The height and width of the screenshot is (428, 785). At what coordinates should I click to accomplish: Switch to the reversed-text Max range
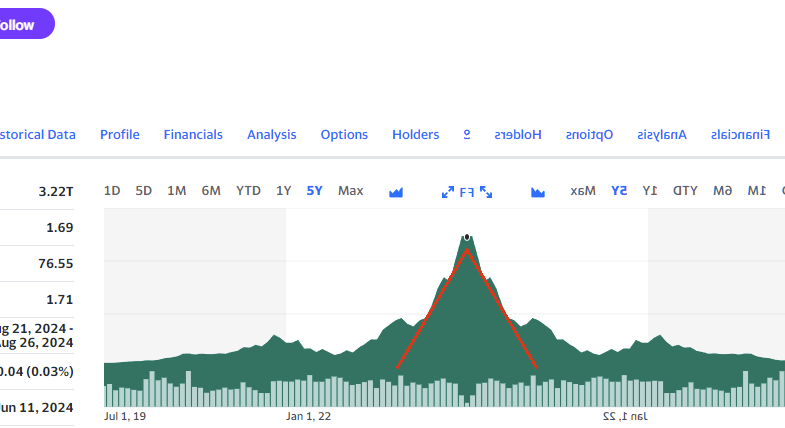[583, 191]
